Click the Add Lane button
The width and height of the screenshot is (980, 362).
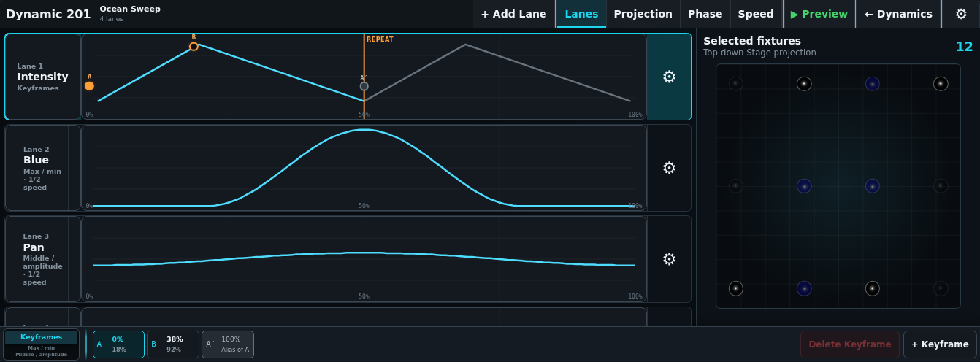pos(513,14)
